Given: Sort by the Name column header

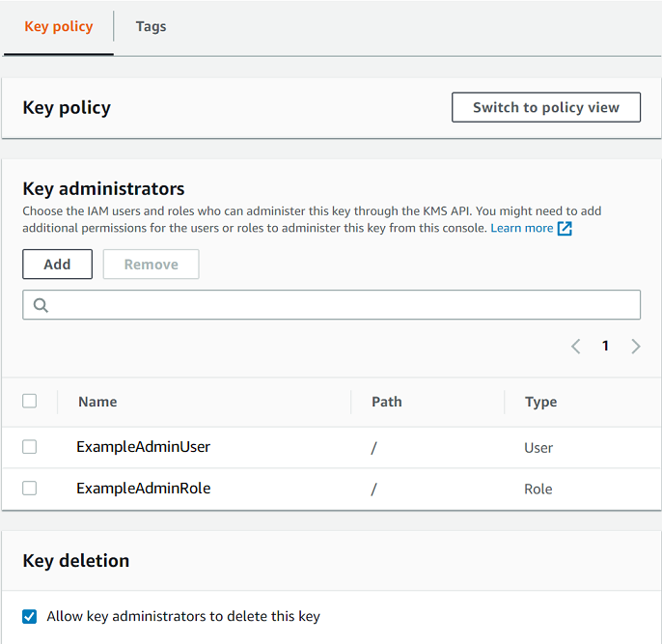Looking at the screenshot, I should click(97, 402).
